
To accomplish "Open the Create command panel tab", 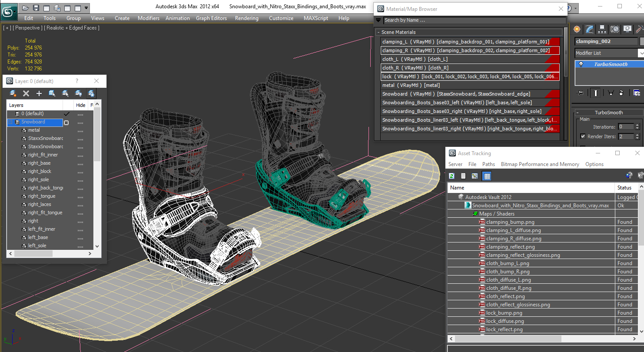I will click(x=577, y=29).
